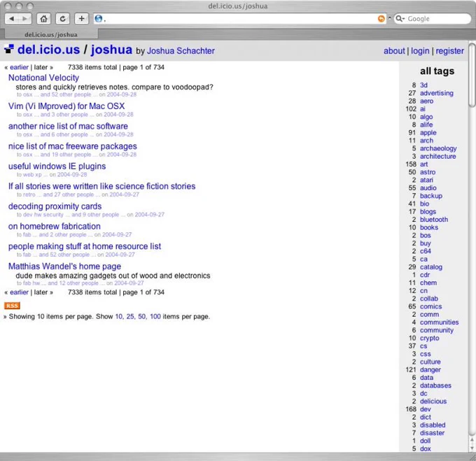Show 50 items per page

point(142,317)
